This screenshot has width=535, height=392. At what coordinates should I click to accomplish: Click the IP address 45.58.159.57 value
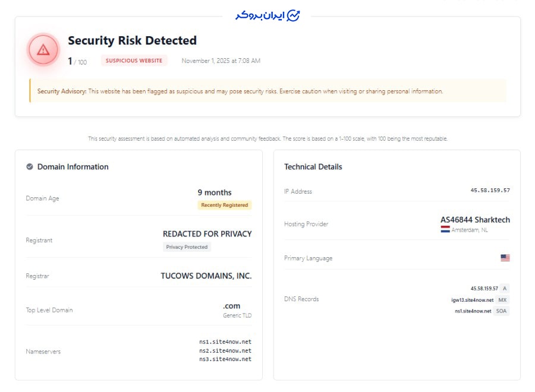pyautogui.click(x=490, y=191)
